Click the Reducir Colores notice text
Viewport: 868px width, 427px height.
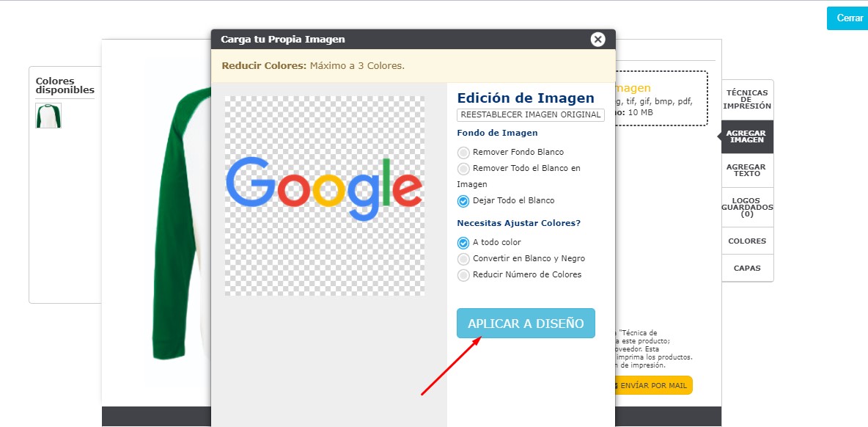tap(313, 66)
